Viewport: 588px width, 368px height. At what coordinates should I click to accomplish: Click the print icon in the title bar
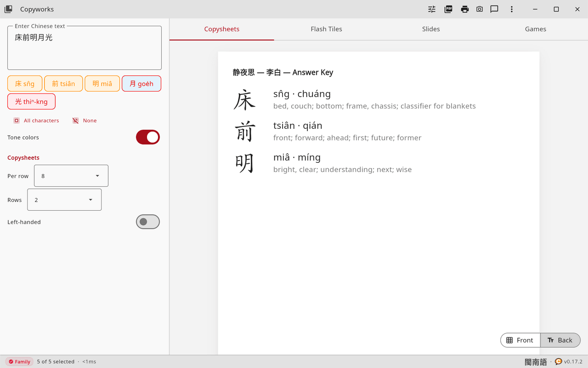465,9
